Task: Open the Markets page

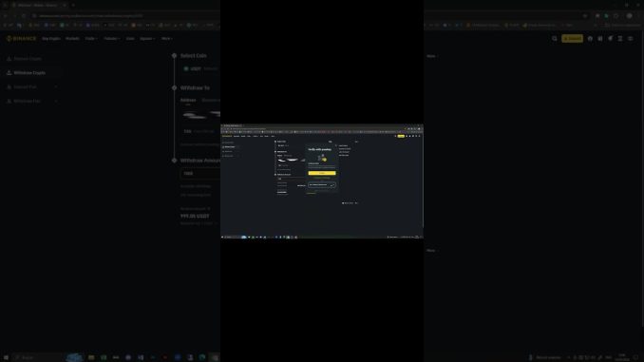Action: [x=72, y=39]
